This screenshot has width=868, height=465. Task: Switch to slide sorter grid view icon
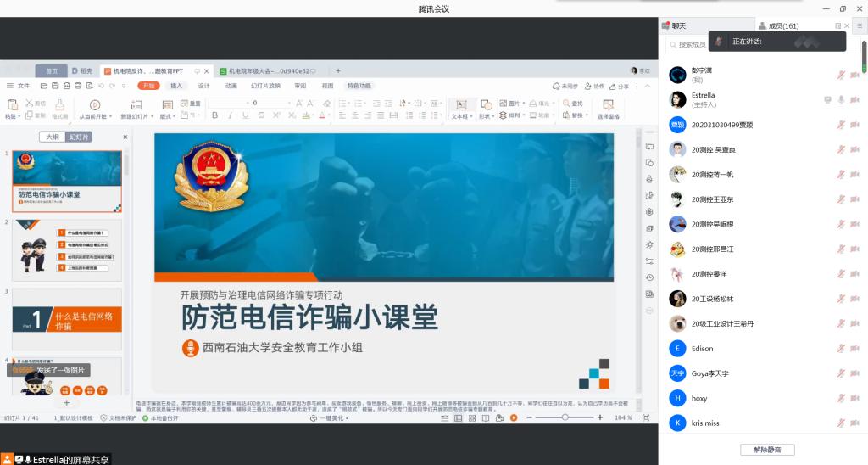(471, 417)
